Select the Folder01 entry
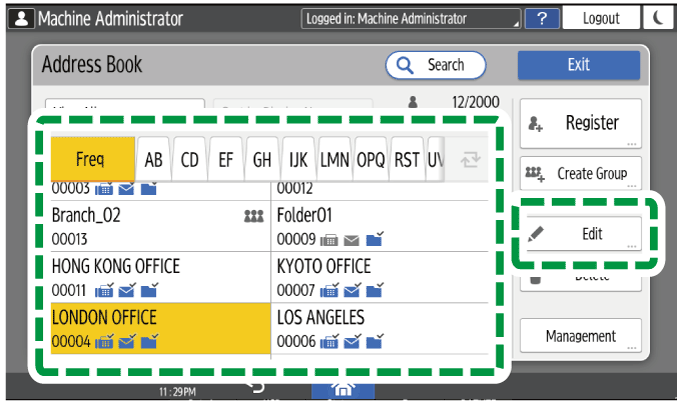680x404 pixels. coord(379,226)
